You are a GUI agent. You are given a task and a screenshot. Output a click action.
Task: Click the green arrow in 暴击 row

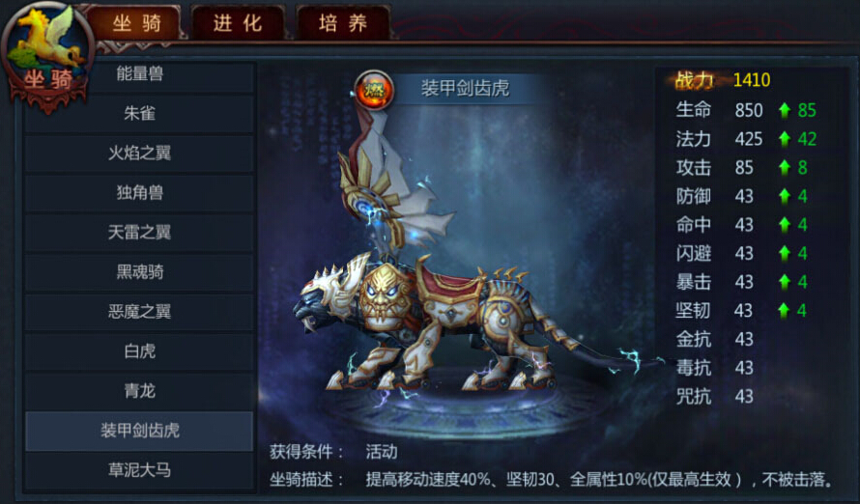coord(785,282)
